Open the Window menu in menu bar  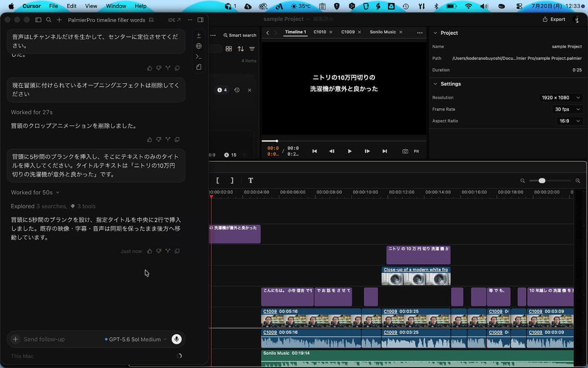(116, 6)
